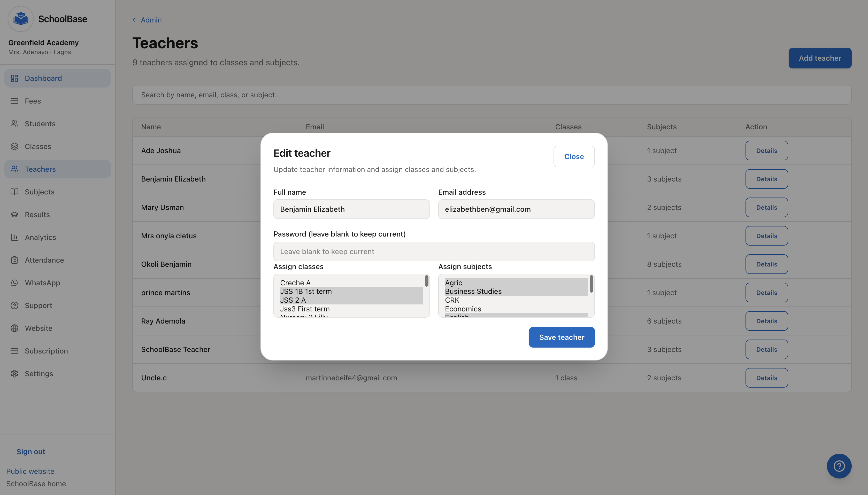
Task: Click into the Full name field
Action: (351, 209)
